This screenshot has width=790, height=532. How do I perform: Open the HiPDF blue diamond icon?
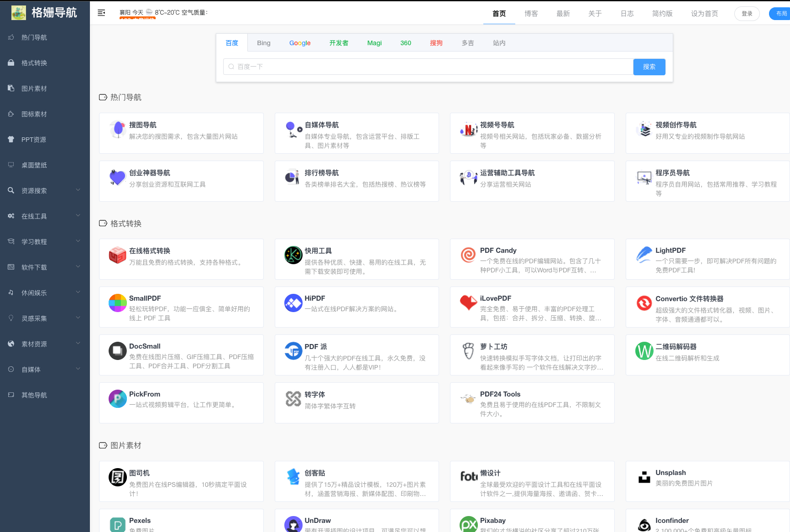293,303
